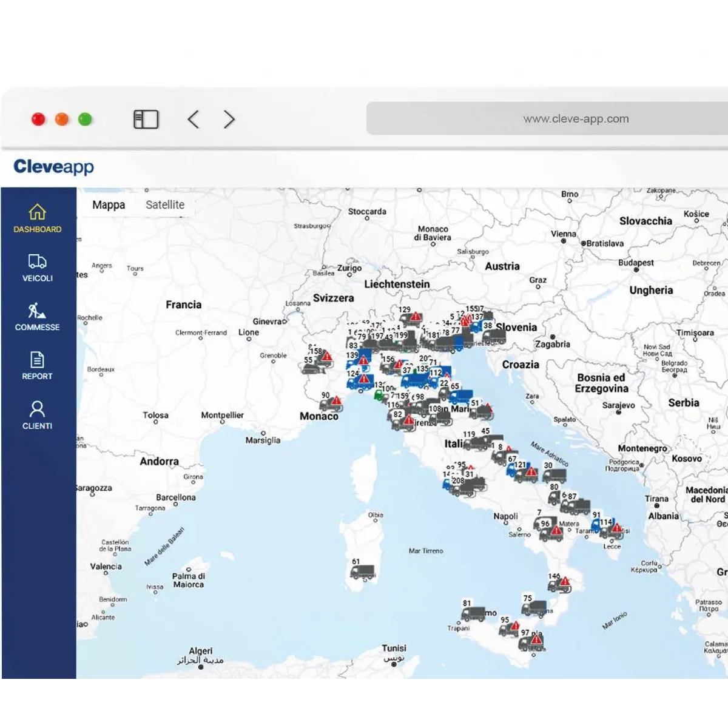
Task: Open the Commesse section
Action: pos(38,317)
